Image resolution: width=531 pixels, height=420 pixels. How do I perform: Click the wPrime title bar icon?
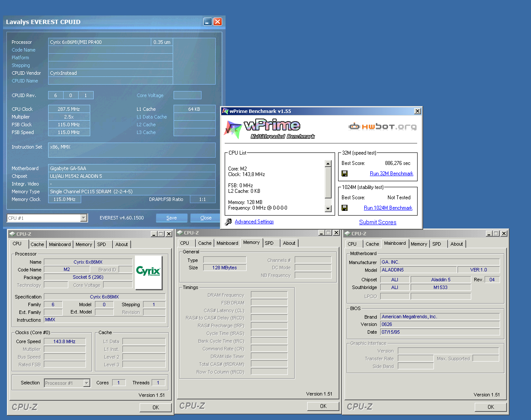(225, 111)
